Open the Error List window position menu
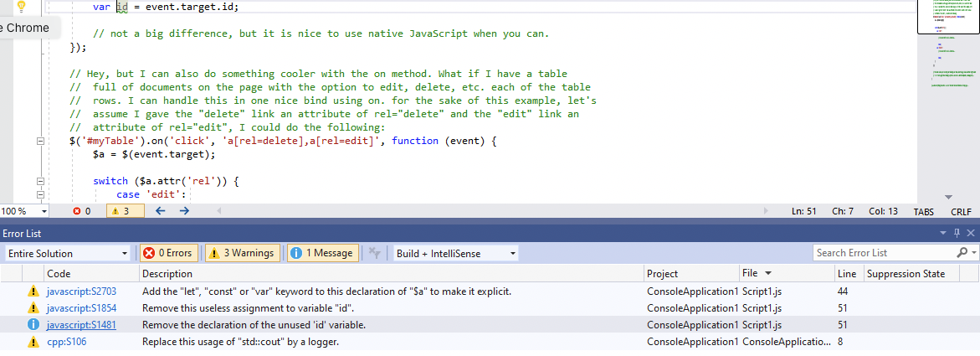Screen dimensions: 980x356 pos(944,233)
